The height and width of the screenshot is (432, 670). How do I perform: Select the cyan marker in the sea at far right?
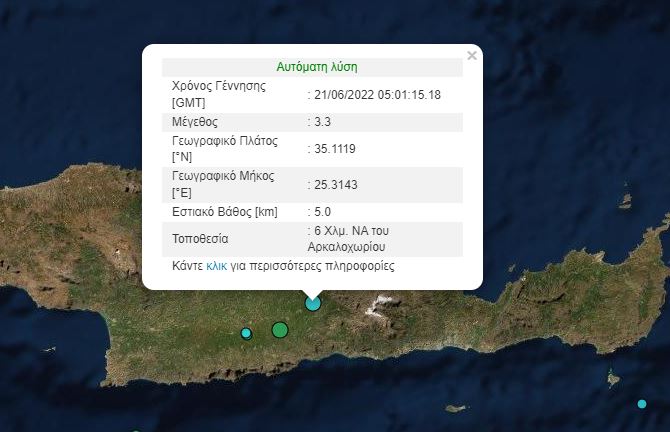(x=642, y=404)
